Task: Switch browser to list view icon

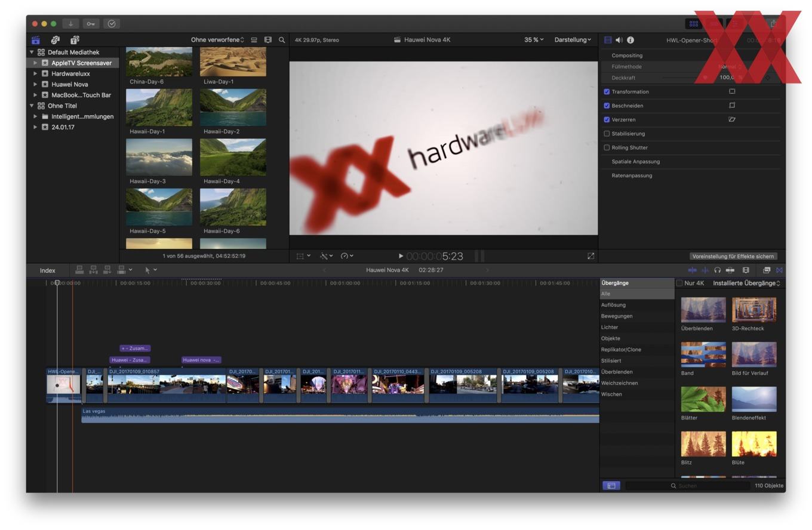Action: (254, 40)
